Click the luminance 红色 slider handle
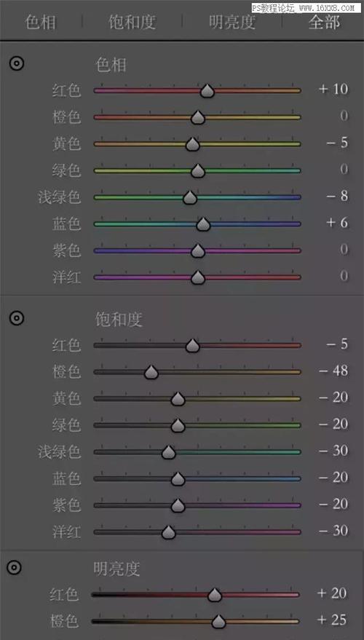The image size is (364, 640). pyautogui.click(x=215, y=595)
